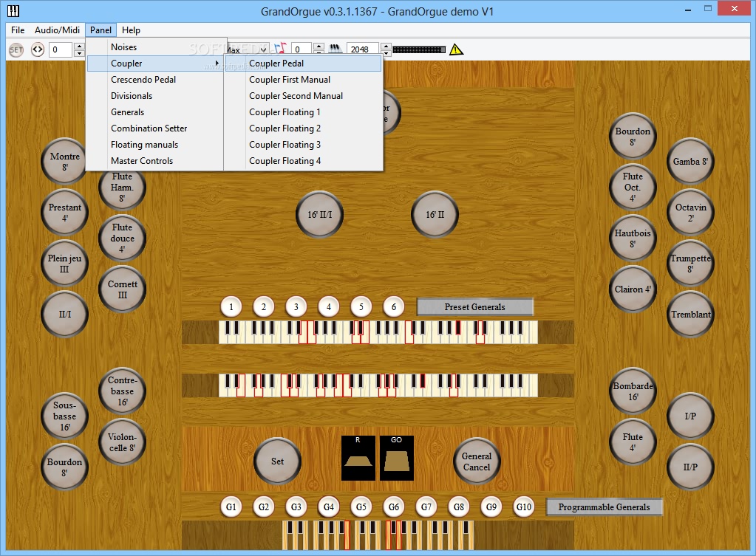
Task: Click the memory number field showing 0
Action: pos(61,49)
